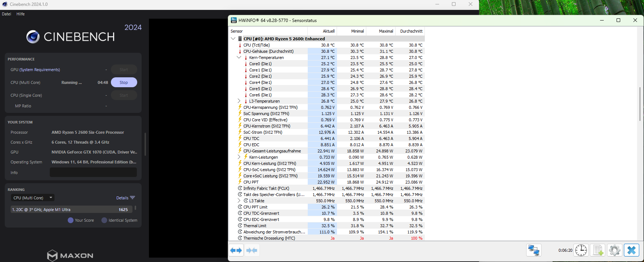Screen dimensions: 644x262
Task: Expand the L3 Takte tree node
Action: coord(239,201)
